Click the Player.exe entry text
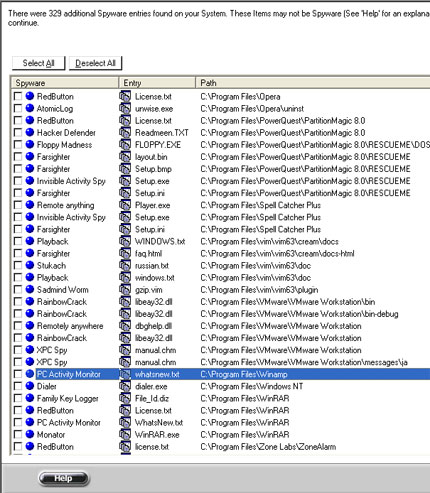430x493 pixels. click(x=152, y=205)
